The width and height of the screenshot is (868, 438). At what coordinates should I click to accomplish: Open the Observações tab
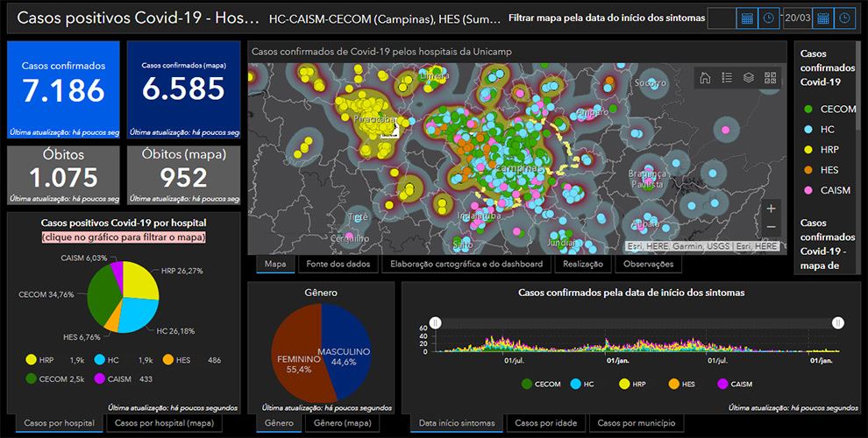point(648,264)
